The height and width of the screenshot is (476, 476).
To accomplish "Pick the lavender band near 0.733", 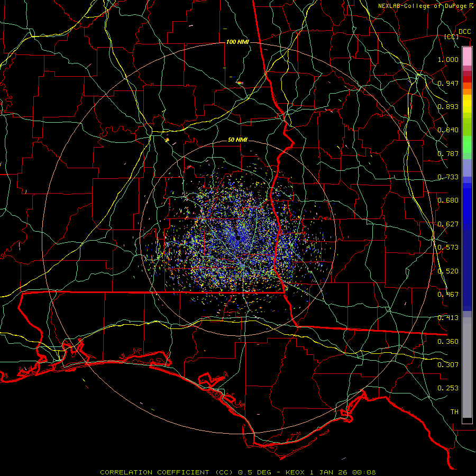I will (467, 168).
